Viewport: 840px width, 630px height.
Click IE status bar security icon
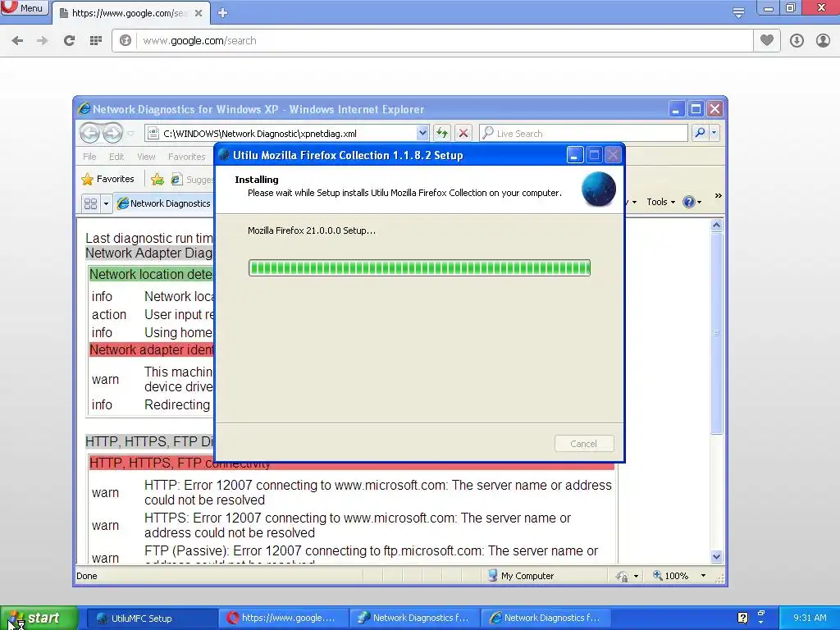pyautogui.click(x=623, y=576)
